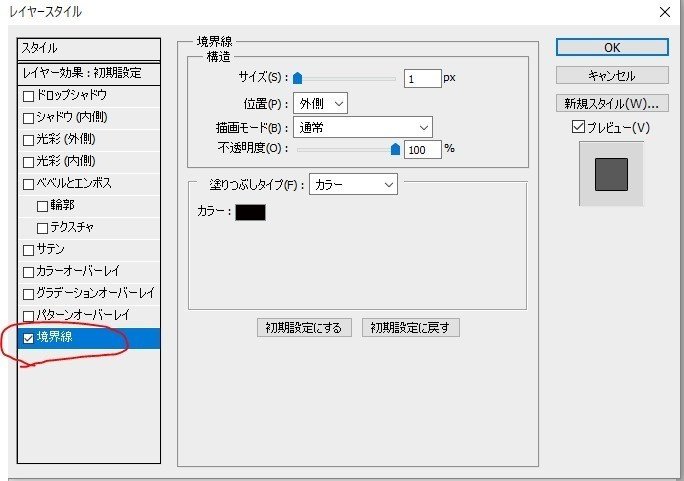This screenshot has width=684, height=481.
Task: Toggle the プレビュー(V) checkbox
Action: coord(578,127)
